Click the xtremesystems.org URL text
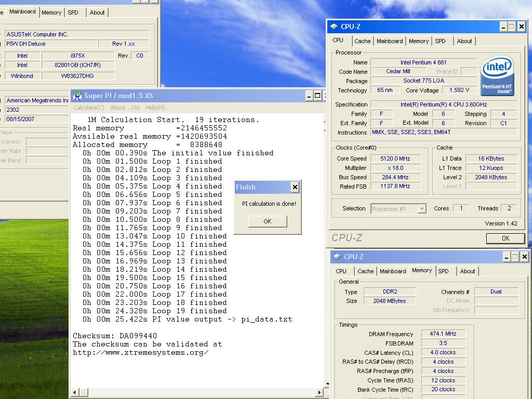Screen dimensions: 532x399 click(x=141, y=353)
